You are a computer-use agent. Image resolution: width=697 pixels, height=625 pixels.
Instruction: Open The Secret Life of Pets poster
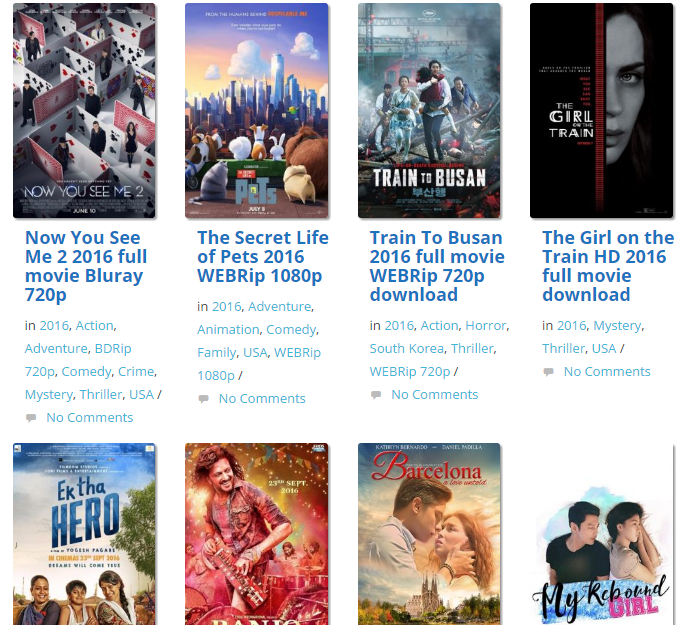point(256,110)
